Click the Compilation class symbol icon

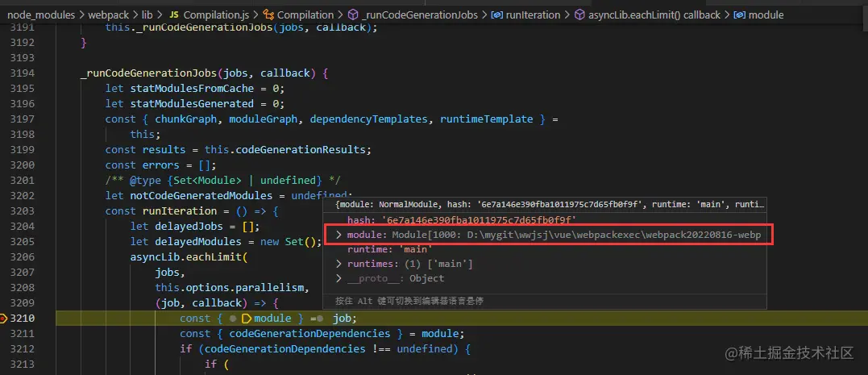269,15
